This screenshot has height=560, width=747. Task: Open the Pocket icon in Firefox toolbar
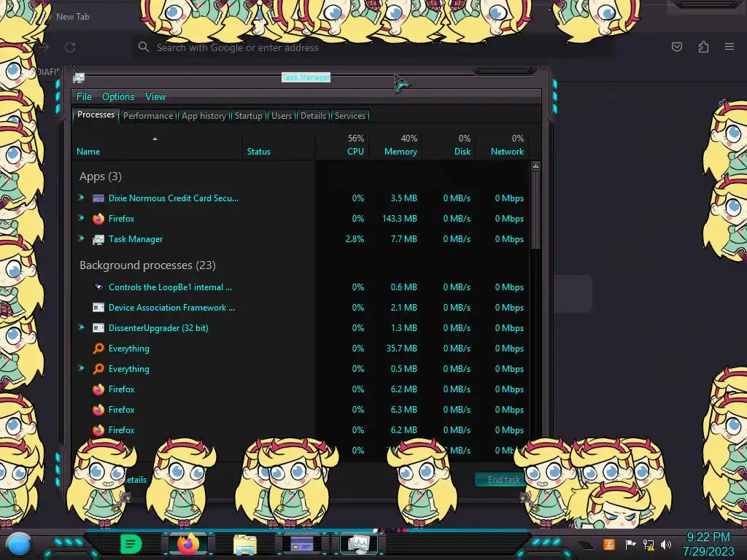[676, 47]
